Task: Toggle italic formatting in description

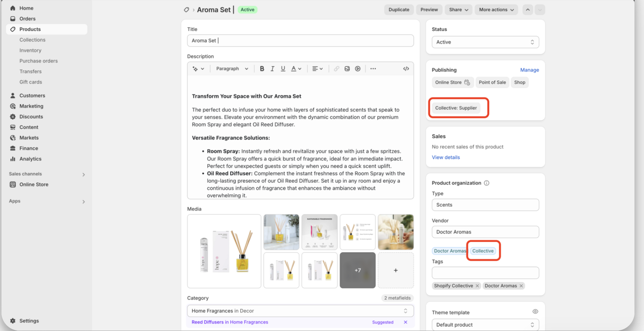Action: 272,69
